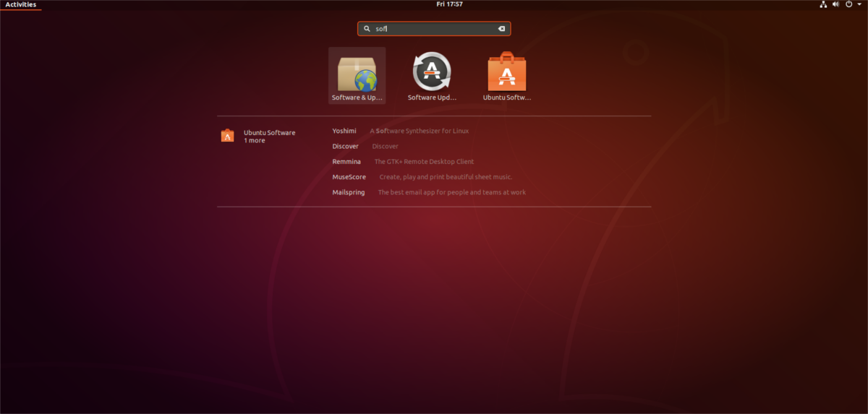Click the 'Software Upd…' label under the icon
The height and width of the screenshot is (414, 868).
click(x=432, y=98)
